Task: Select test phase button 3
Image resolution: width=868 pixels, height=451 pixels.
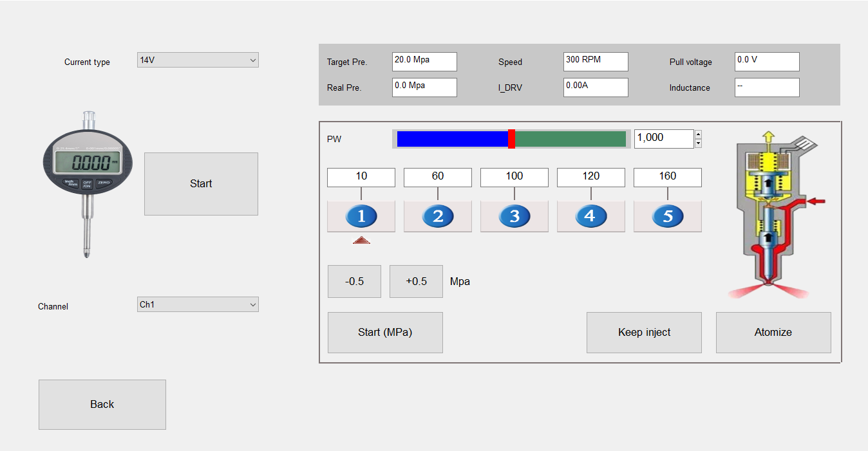Action: point(514,216)
